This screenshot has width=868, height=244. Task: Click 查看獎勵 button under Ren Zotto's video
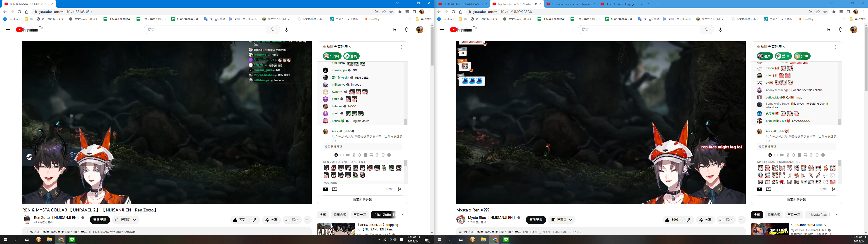pyautogui.click(x=100, y=220)
